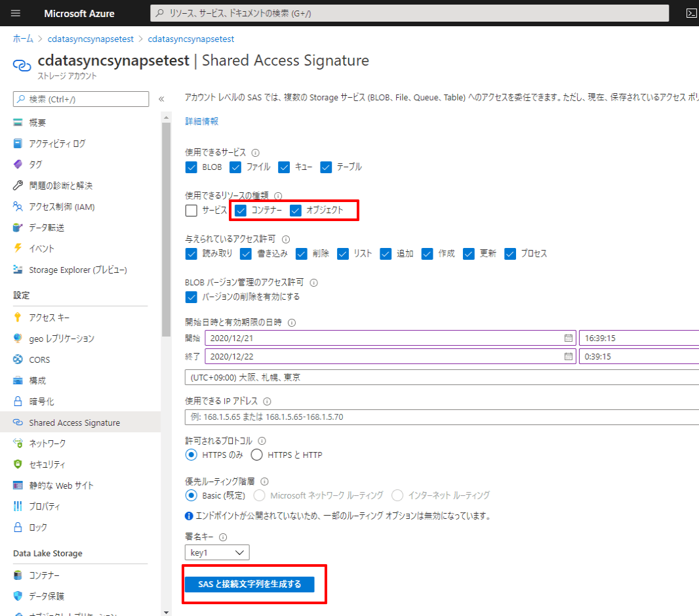Click the start time field 16:39:15

[639, 338]
